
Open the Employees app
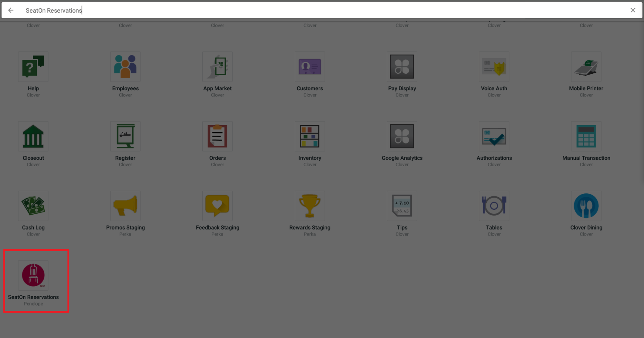tap(125, 67)
